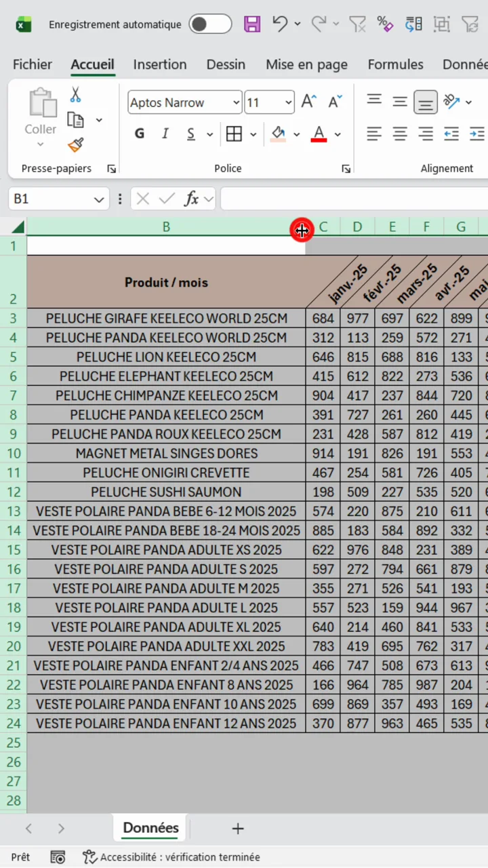Go to the Mise en page tab

pos(306,64)
